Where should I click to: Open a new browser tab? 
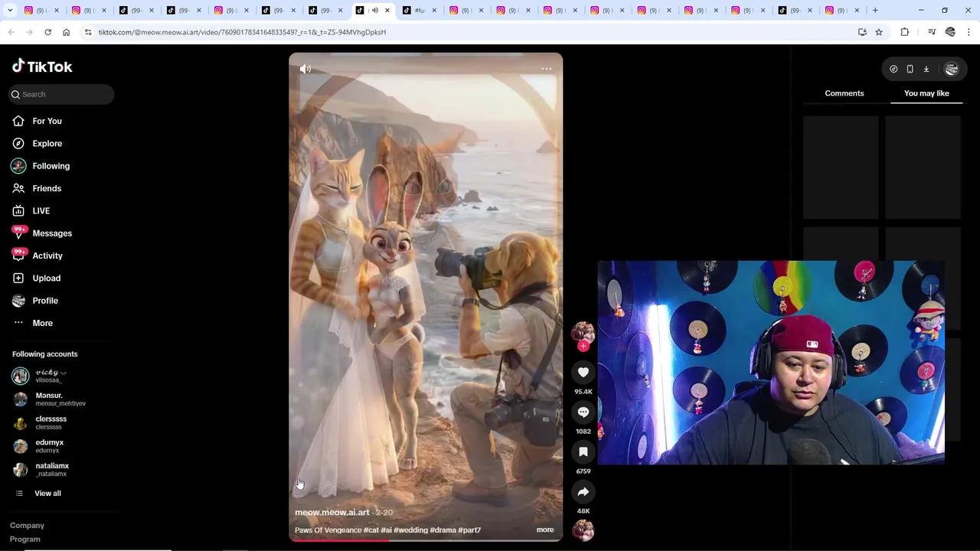point(875,10)
